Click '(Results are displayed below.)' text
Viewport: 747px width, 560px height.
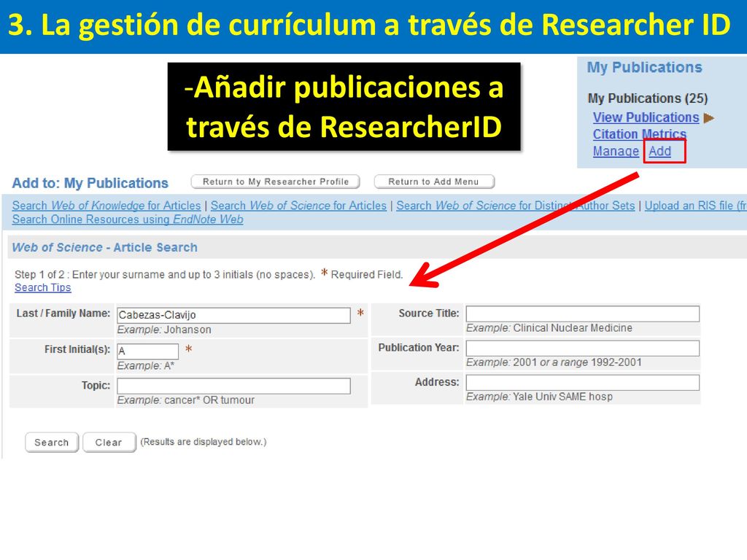tap(204, 442)
